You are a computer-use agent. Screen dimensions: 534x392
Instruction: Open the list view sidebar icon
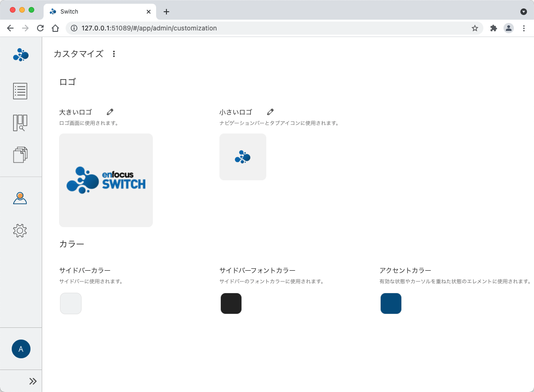click(20, 91)
